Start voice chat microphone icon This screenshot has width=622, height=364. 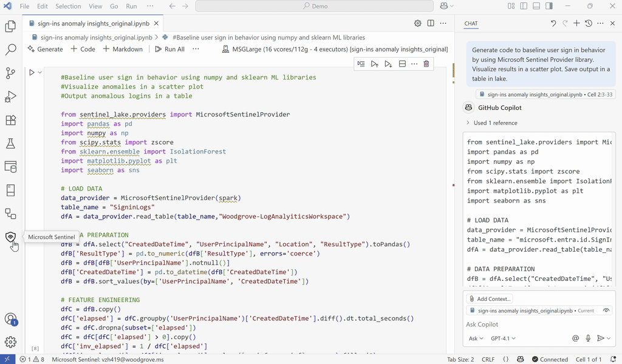pyautogui.click(x=588, y=339)
